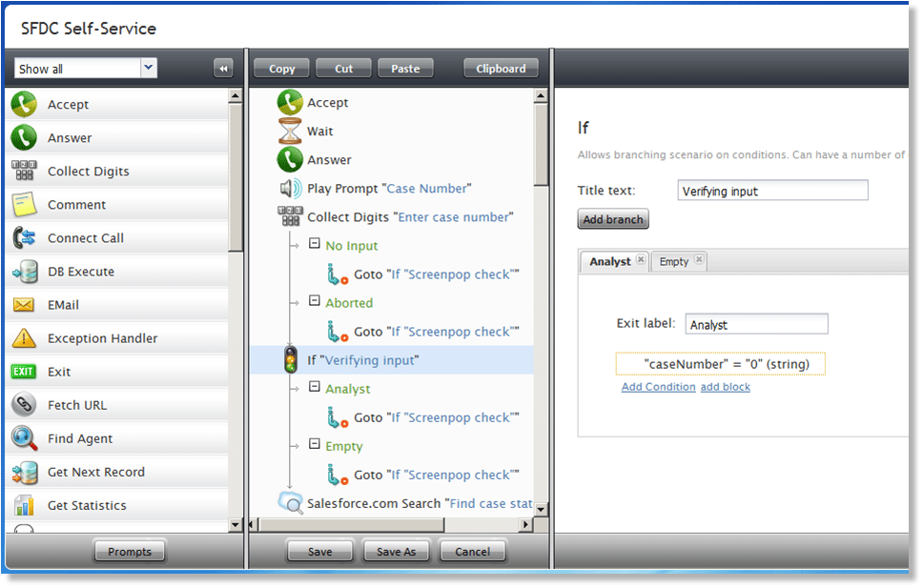Screen dimensions: 923x588
Task: Collapse the No Input branch
Action: [315, 244]
